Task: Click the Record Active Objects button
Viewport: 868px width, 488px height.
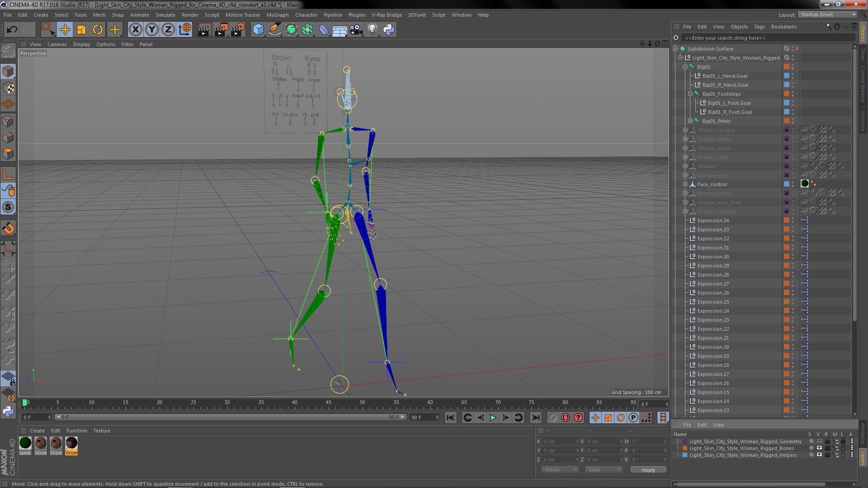Action: tap(552, 418)
